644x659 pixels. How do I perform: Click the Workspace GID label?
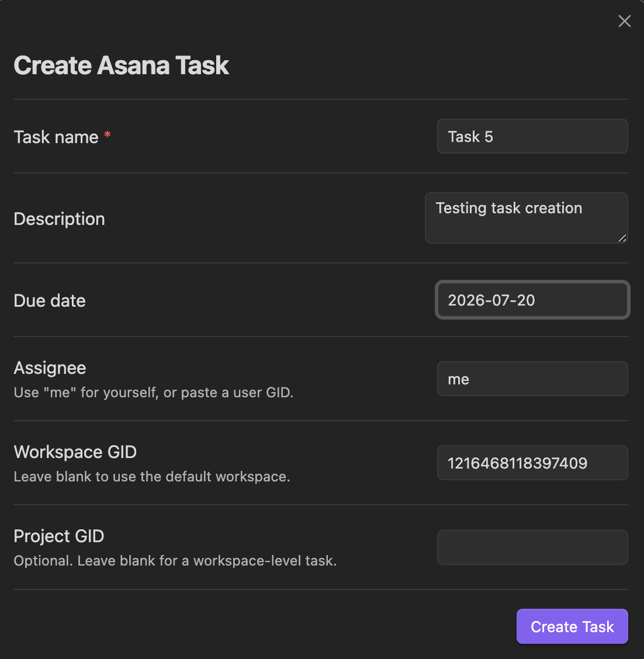(x=75, y=452)
